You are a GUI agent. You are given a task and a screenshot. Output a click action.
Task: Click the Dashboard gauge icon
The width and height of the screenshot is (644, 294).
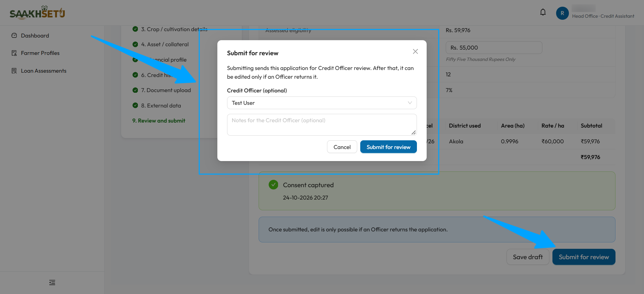(x=14, y=35)
